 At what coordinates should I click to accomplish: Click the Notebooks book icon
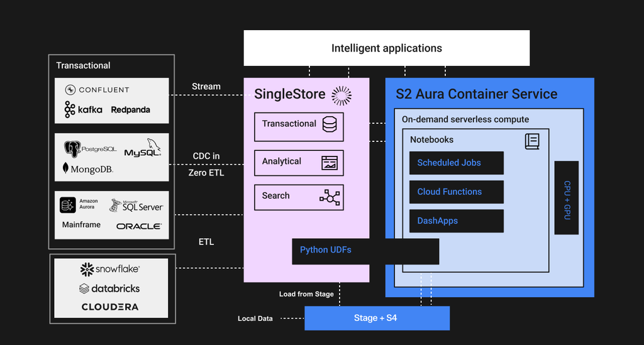[x=532, y=141]
